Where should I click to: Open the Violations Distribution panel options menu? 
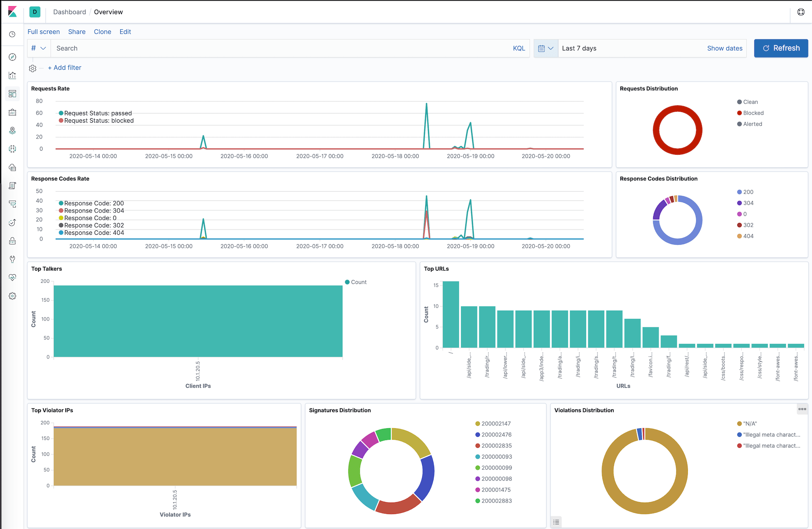[x=802, y=410]
